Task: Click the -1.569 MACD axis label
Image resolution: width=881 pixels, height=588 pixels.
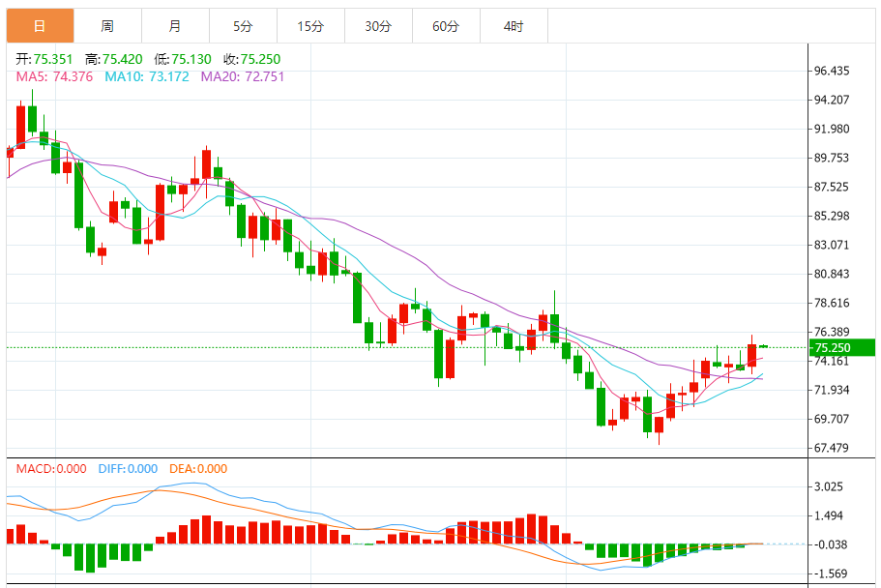Action: 831,573
